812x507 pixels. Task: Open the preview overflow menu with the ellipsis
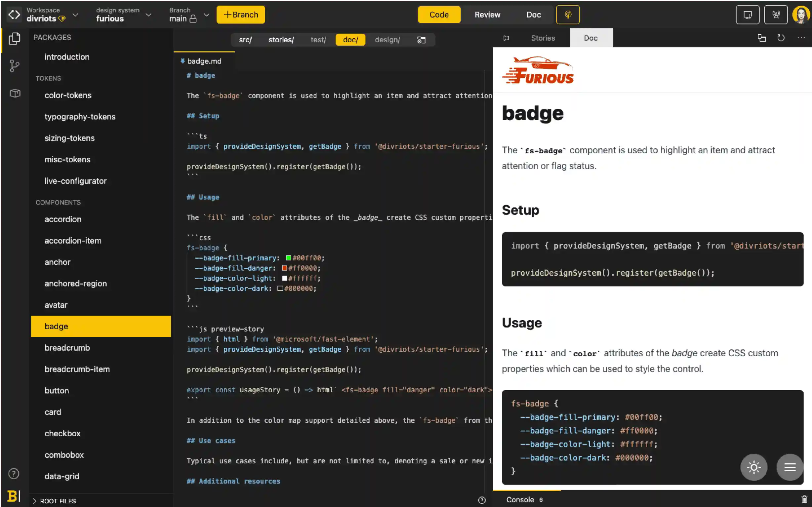[802, 38]
